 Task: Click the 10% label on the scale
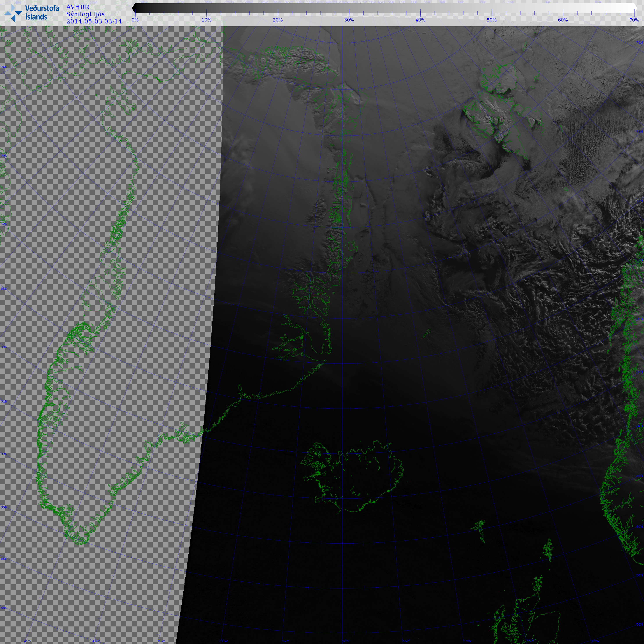point(206,20)
